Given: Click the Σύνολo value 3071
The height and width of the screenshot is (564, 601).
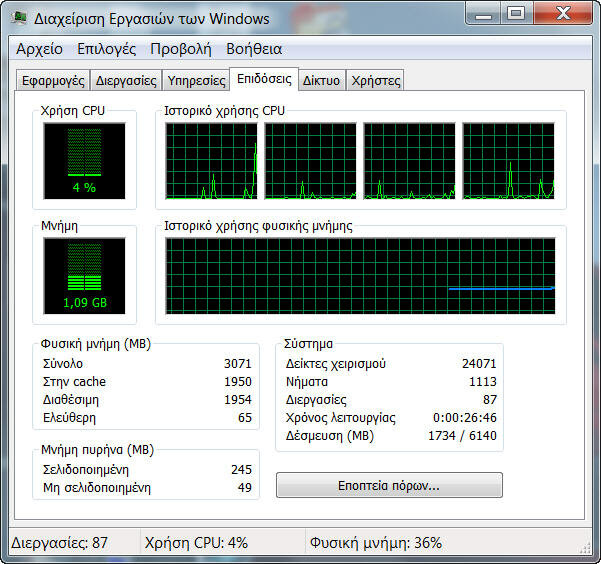Looking at the screenshot, I should (x=238, y=363).
